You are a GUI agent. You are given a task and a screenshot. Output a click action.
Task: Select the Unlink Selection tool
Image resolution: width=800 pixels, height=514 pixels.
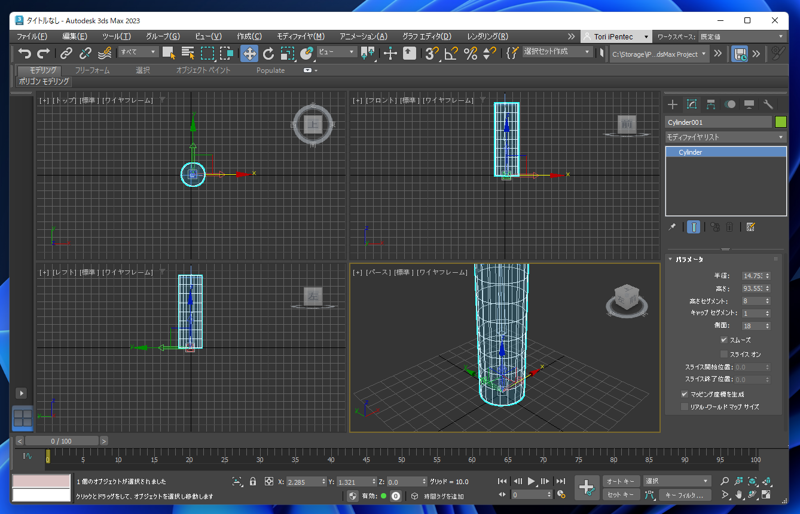85,53
